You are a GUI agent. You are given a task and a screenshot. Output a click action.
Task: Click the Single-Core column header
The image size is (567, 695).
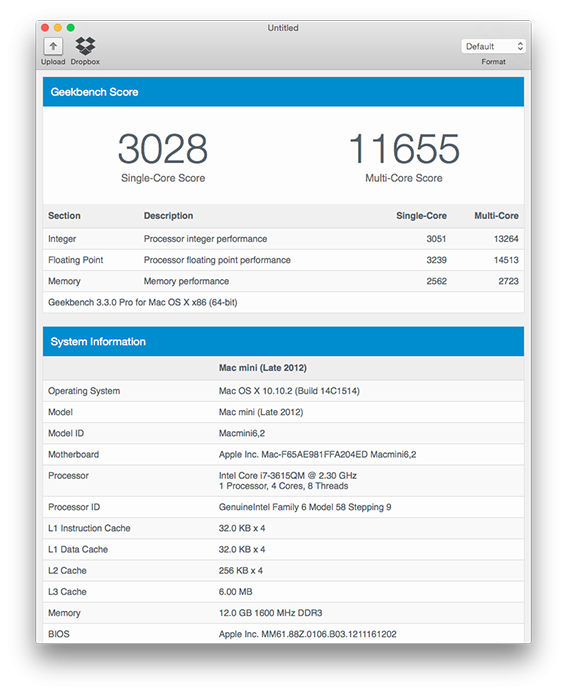[421, 216]
